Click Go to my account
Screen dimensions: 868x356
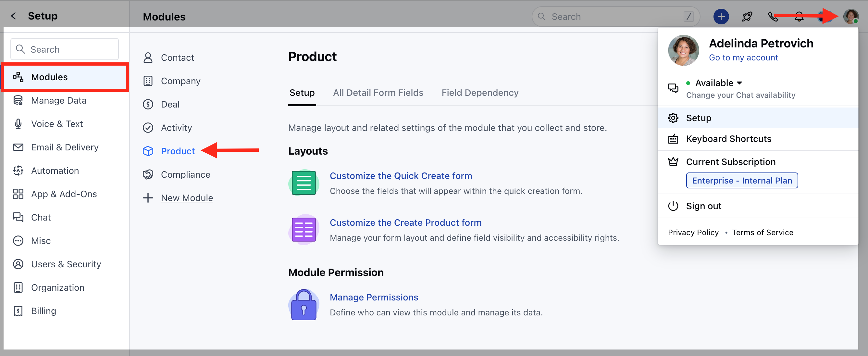click(743, 57)
